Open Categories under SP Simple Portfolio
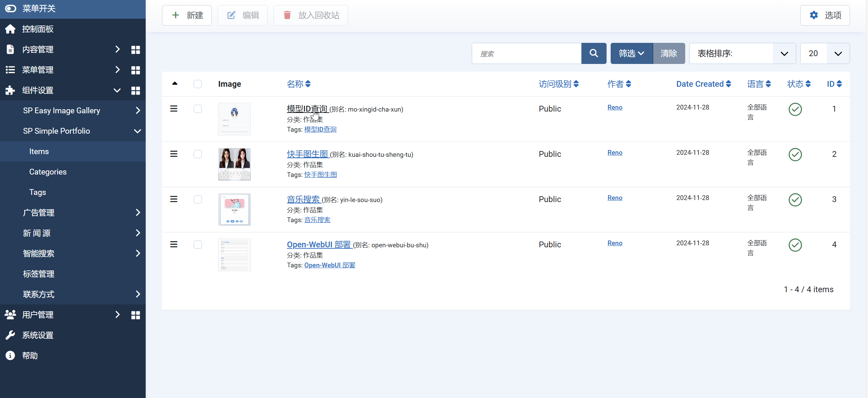The image size is (868, 398). point(48,172)
